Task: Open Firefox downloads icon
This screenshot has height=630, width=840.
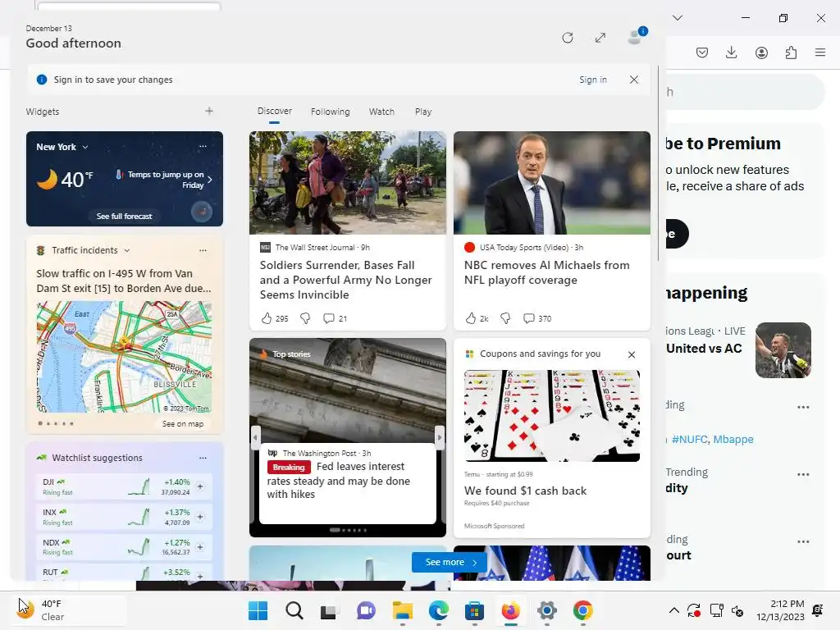Action: 731,52
